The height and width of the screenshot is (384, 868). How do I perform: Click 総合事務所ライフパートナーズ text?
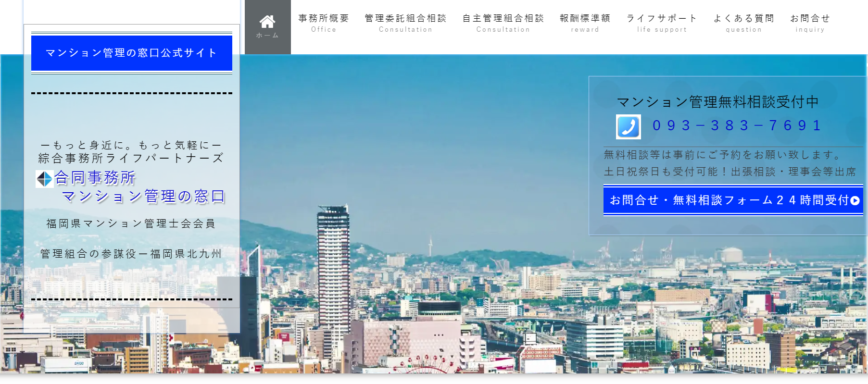point(131,158)
